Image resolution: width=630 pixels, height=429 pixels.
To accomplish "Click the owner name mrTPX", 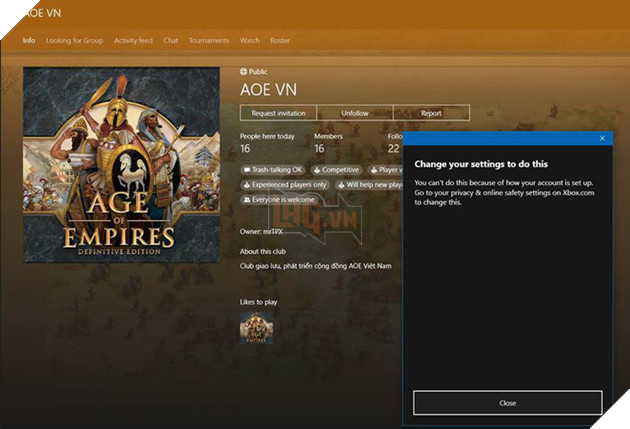I will coord(273,232).
